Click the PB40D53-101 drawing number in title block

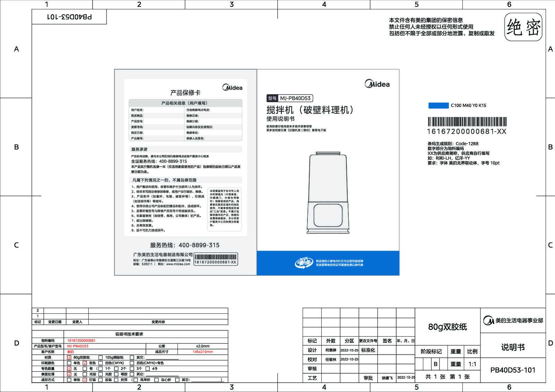(x=513, y=370)
